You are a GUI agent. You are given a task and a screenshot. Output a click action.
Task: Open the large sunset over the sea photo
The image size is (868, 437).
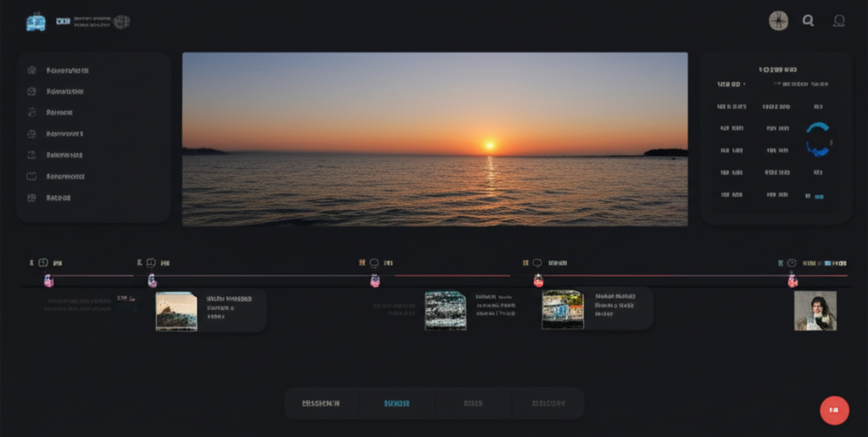435,139
